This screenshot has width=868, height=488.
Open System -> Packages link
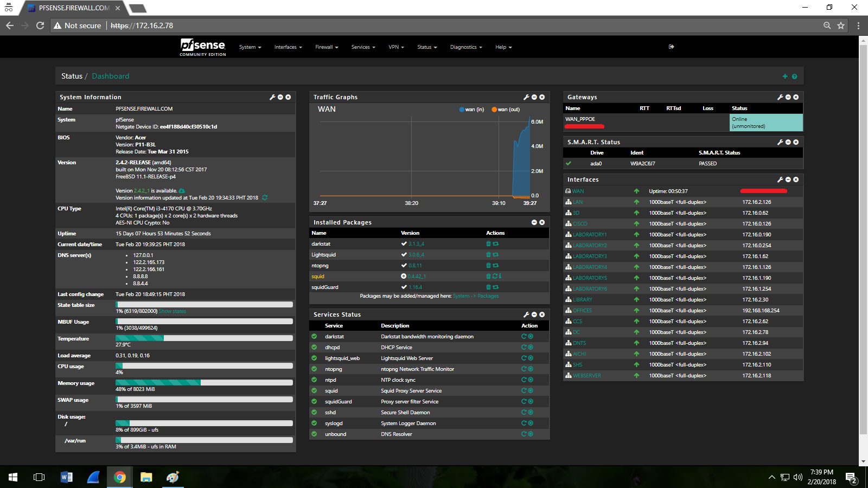(x=476, y=296)
